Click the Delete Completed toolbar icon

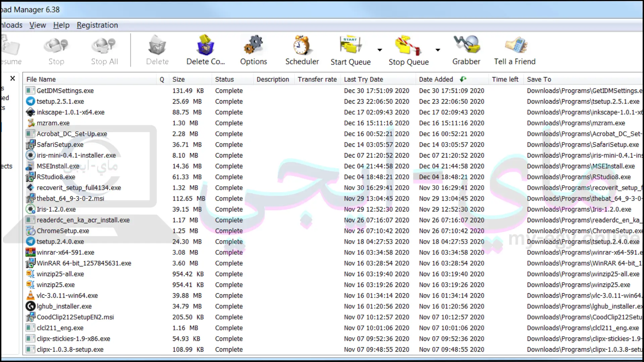click(x=205, y=45)
